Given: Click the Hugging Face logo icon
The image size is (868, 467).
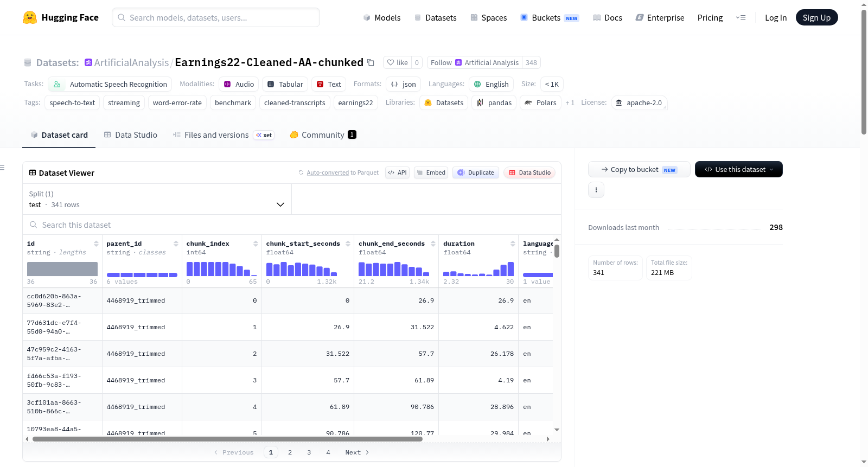Looking at the screenshot, I should pyautogui.click(x=30, y=17).
